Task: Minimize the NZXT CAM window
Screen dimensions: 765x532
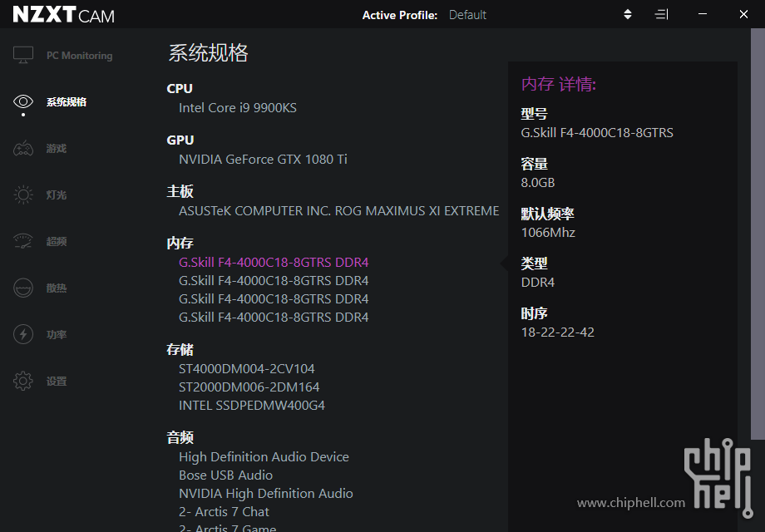Action: pos(703,14)
